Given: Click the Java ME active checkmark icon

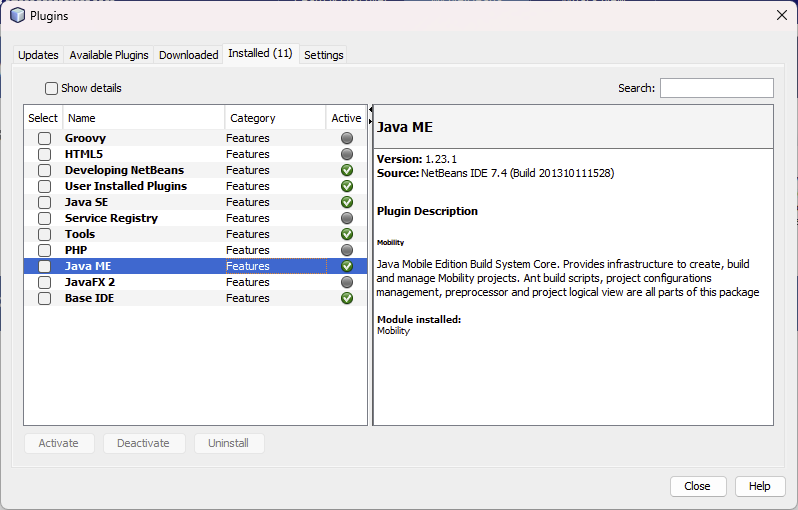Looking at the screenshot, I should tap(347, 266).
